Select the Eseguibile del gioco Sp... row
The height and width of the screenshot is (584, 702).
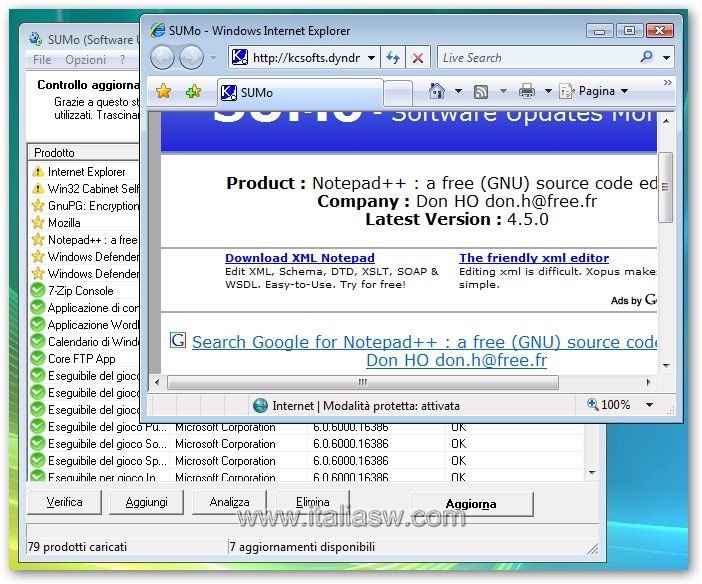(307, 461)
